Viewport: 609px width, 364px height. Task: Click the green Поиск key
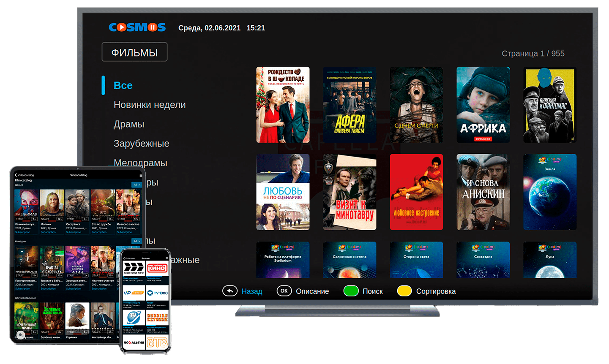click(x=351, y=291)
